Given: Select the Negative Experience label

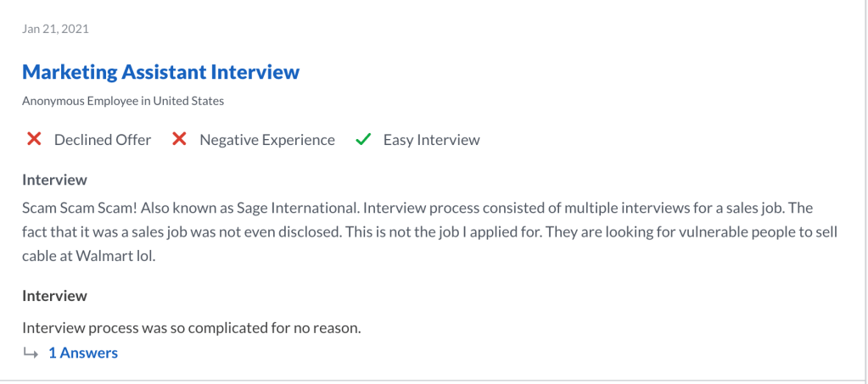Looking at the screenshot, I should (267, 140).
